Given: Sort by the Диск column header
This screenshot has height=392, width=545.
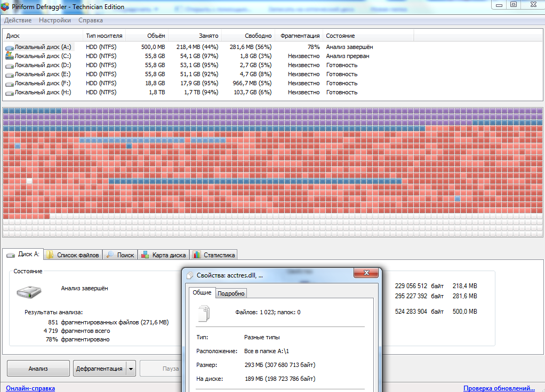Looking at the screenshot, I should pos(43,36).
